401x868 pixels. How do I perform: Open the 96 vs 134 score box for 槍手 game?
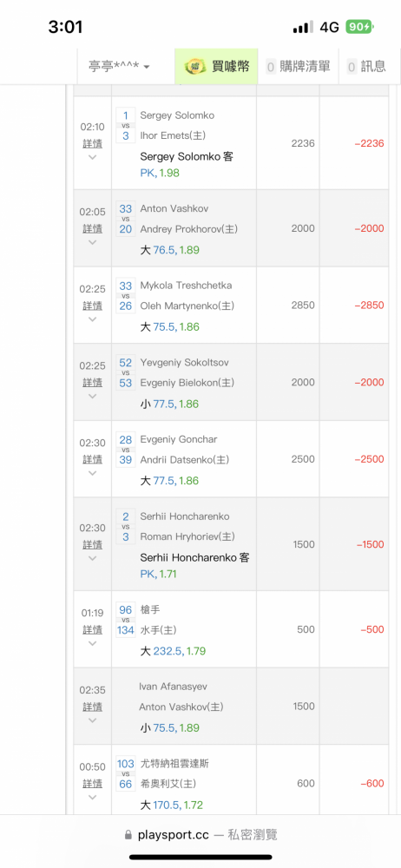pos(126,620)
